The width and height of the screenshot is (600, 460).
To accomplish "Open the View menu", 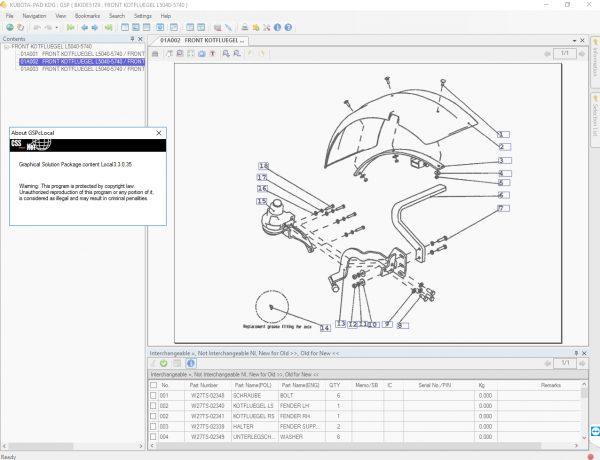I will [x=60, y=16].
